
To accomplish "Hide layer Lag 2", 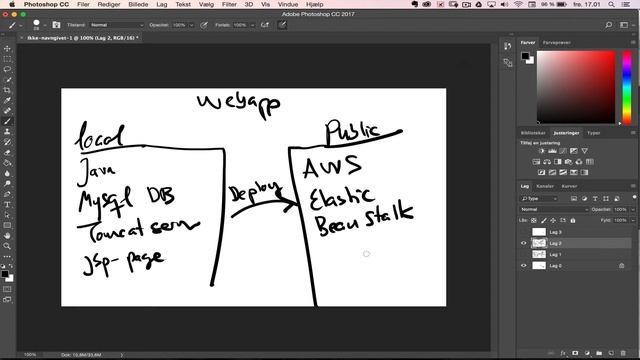I will (524, 243).
